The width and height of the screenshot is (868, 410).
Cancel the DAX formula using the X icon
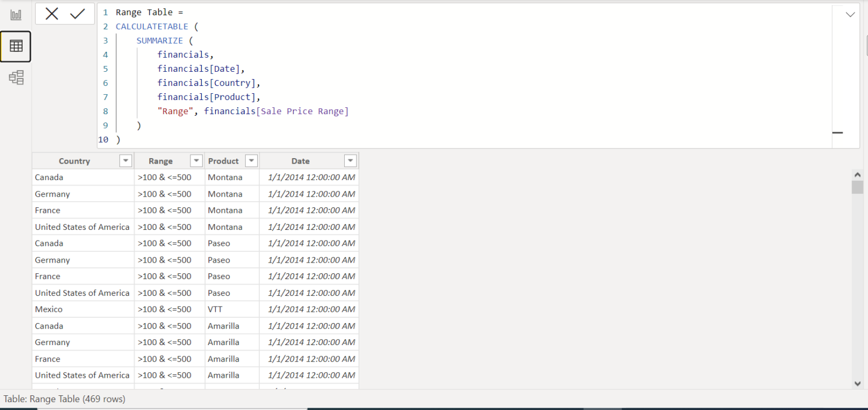click(x=51, y=14)
